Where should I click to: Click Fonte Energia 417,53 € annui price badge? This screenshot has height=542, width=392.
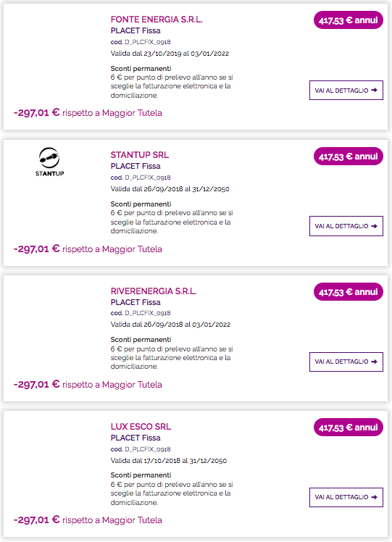349,20
